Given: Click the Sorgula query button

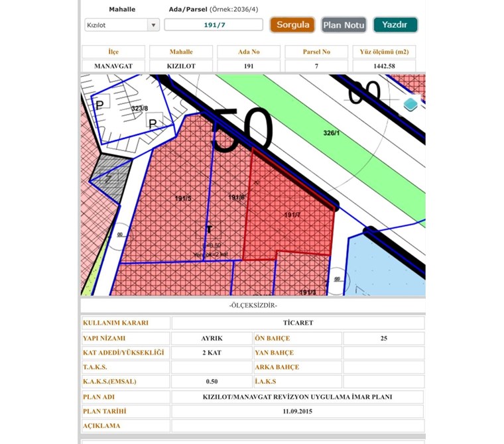Looking at the screenshot, I should [x=292, y=25].
